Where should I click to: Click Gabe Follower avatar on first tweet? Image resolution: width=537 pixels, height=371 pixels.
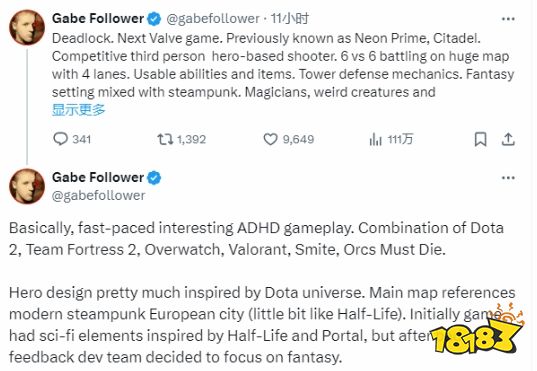27,27
